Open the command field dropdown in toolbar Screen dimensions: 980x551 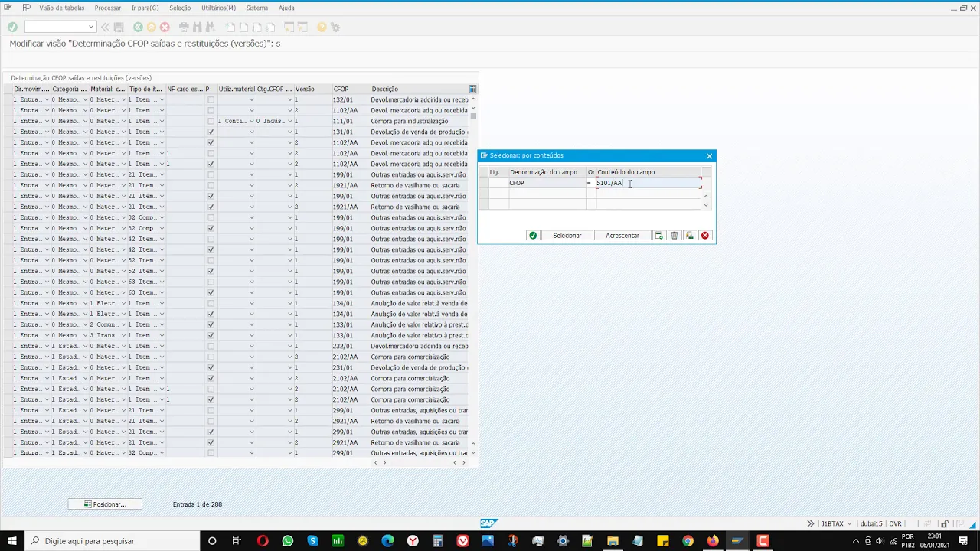point(90,27)
